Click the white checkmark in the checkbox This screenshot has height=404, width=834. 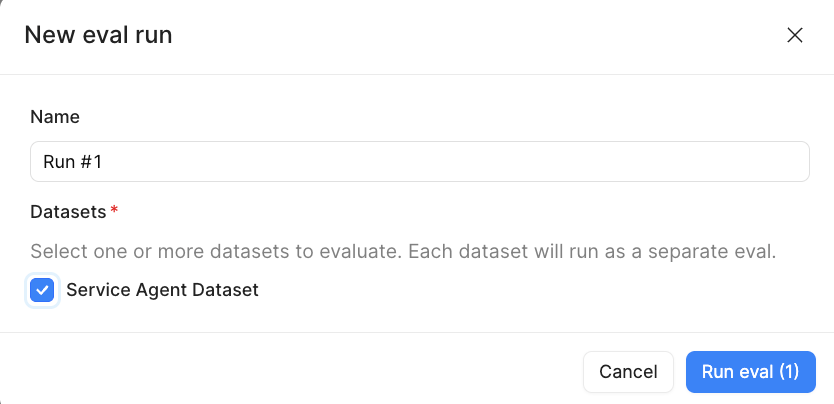tap(42, 291)
